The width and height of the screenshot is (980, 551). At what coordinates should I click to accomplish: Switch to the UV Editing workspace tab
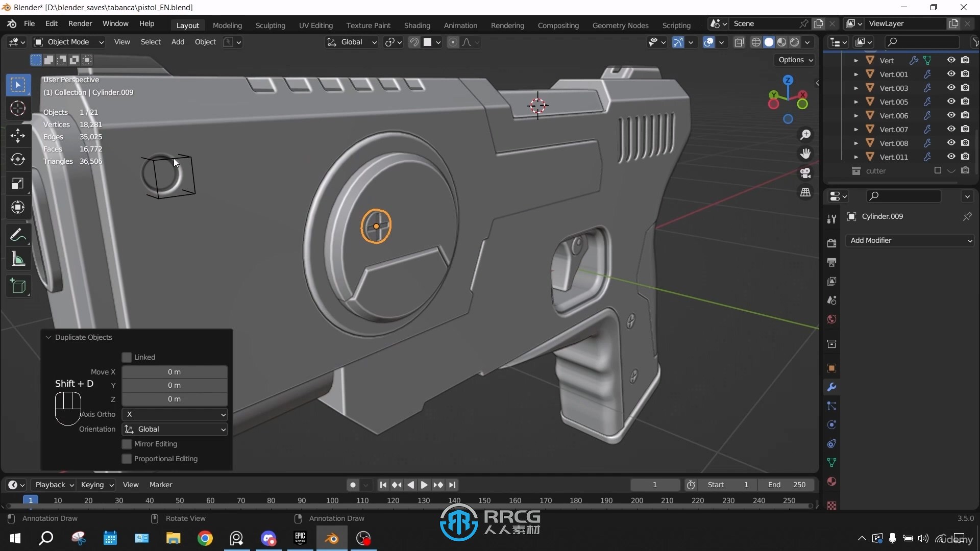(316, 25)
